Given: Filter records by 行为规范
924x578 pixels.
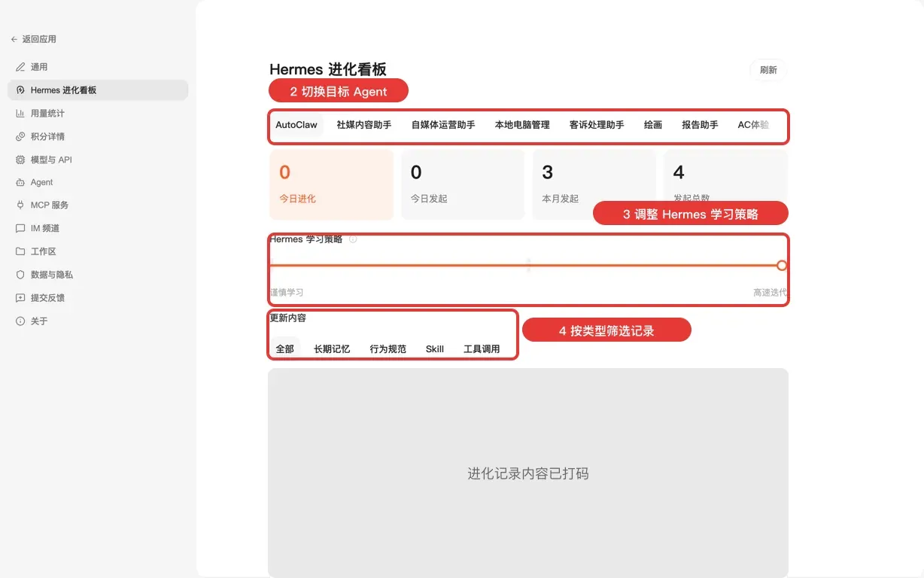Looking at the screenshot, I should point(388,349).
